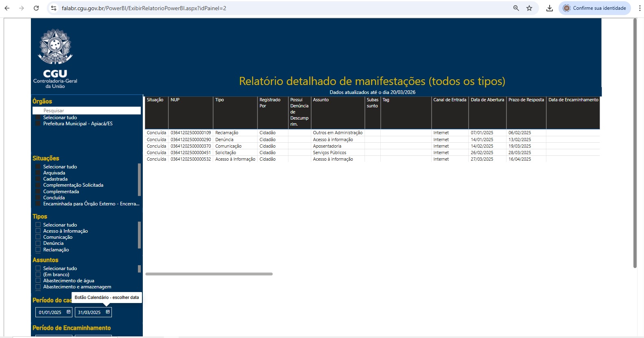Check the Cadastrada situation filter

point(38,179)
